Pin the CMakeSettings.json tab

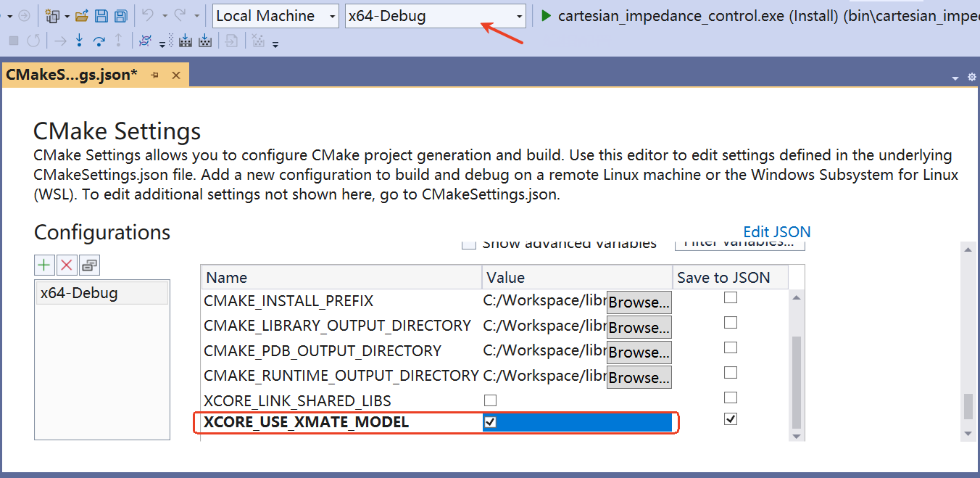[x=153, y=74]
